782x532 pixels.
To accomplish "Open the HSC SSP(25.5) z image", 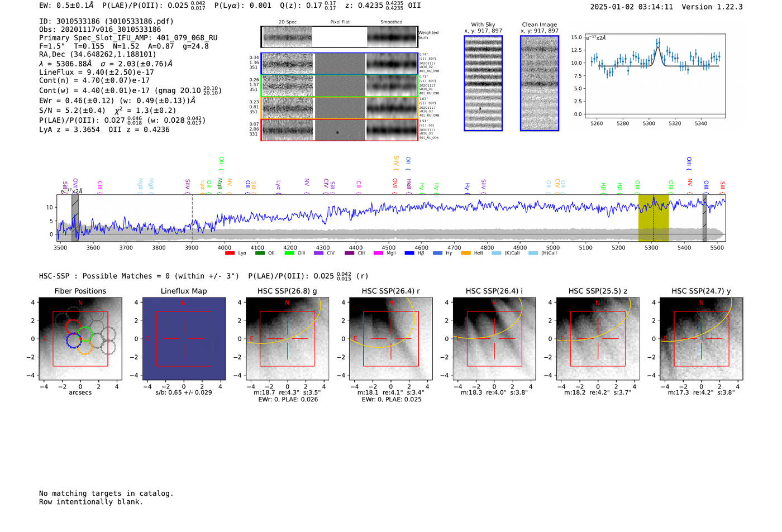I will point(598,338).
